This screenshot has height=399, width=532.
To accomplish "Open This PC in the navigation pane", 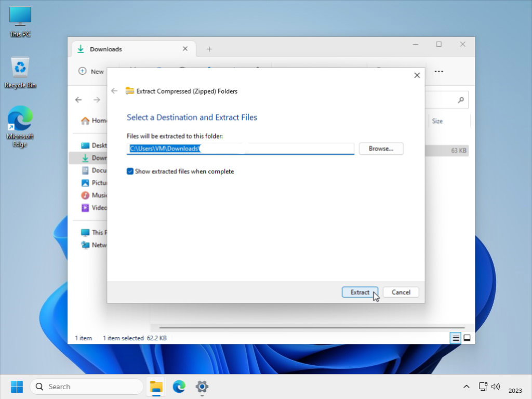I will click(x=94, y=232).
